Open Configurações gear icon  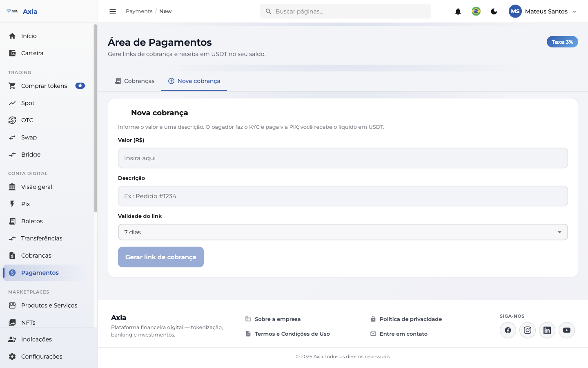pos(12,357)
